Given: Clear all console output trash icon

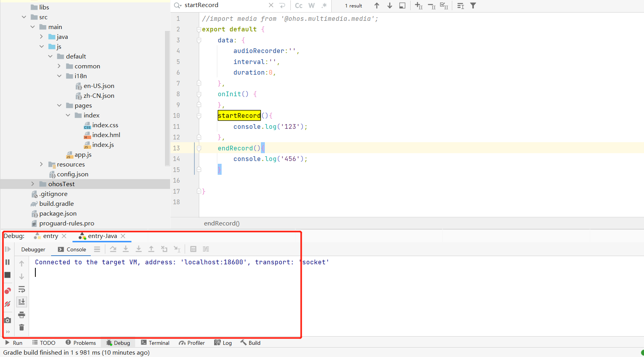Looking at the screenshot, I should pos(22,327).
